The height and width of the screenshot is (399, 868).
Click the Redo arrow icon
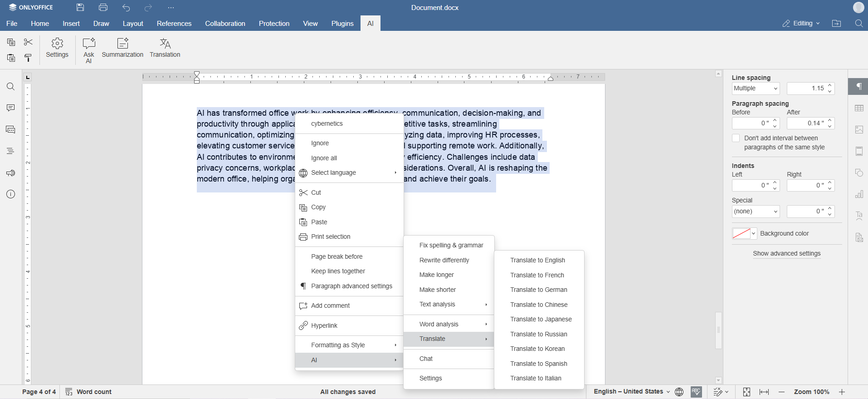[x=148, y=7]
